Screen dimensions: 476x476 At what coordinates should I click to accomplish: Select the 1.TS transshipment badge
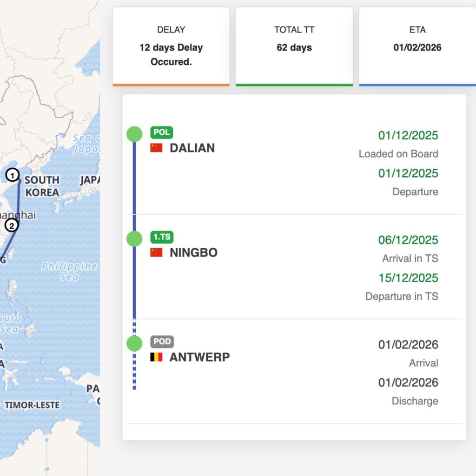162,237
